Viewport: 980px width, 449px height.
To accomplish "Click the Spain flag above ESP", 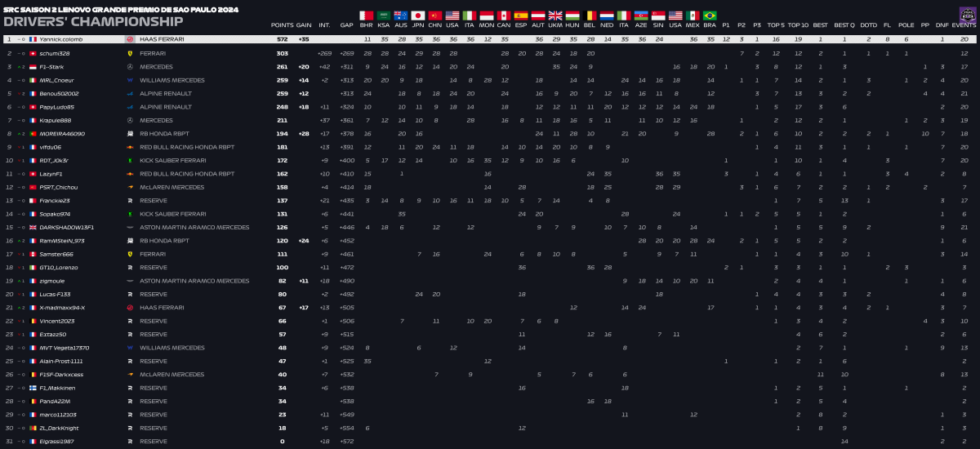I will tap(521, 16).
